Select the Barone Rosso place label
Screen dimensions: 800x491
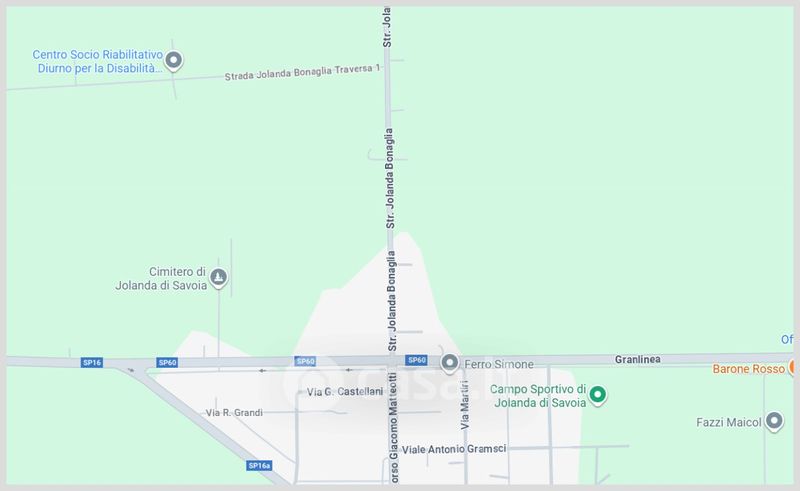pyautogui.click(x=748, y=369)
